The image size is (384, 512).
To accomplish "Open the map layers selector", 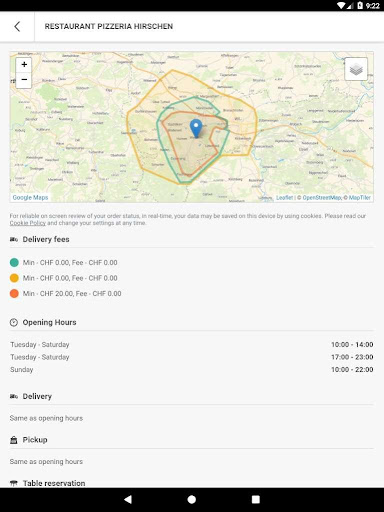I will click(x=356, y=69).
